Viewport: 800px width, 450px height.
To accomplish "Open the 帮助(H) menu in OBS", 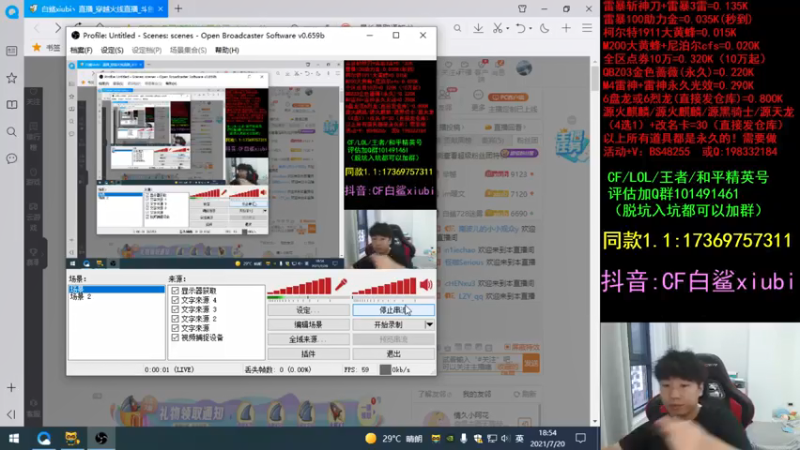I will (227, 50).
